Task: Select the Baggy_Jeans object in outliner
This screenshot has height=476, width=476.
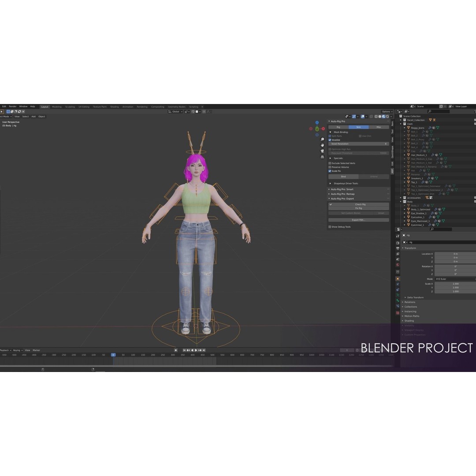Action: pyautogui.click(x=417, y=128)
